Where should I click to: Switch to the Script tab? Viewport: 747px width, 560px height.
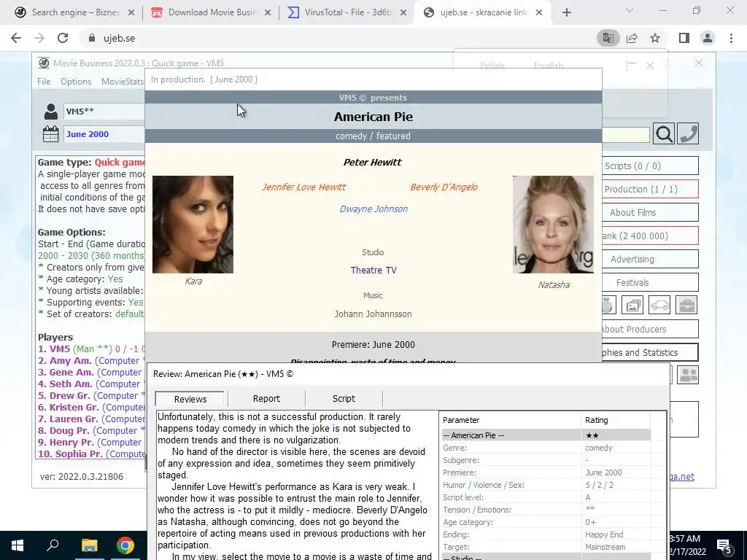tap(344, 399)
